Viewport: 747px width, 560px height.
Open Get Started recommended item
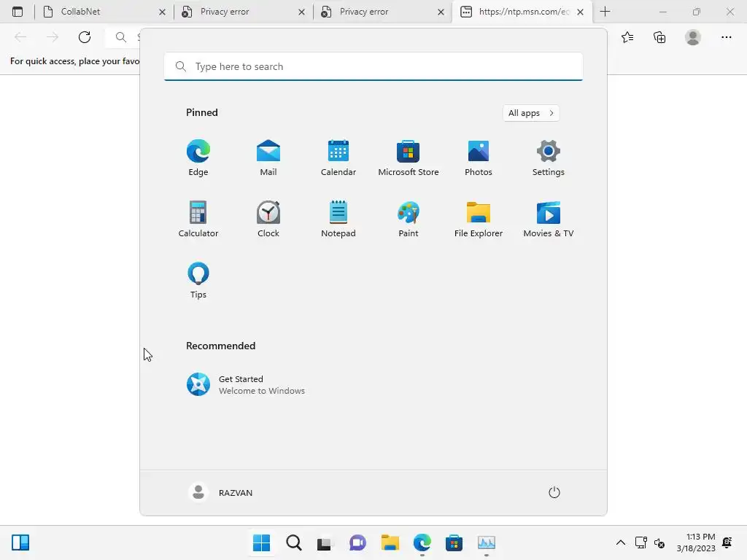[245, 385]
